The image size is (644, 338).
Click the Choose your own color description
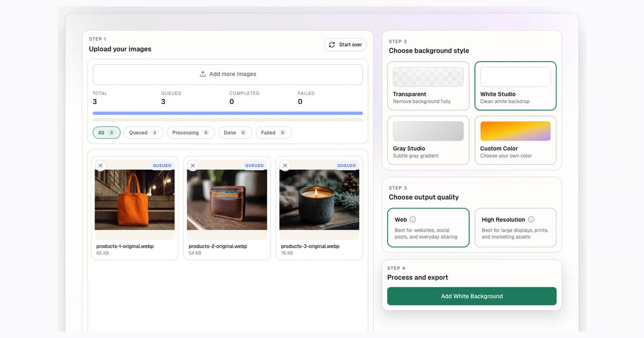pos(506,156)
